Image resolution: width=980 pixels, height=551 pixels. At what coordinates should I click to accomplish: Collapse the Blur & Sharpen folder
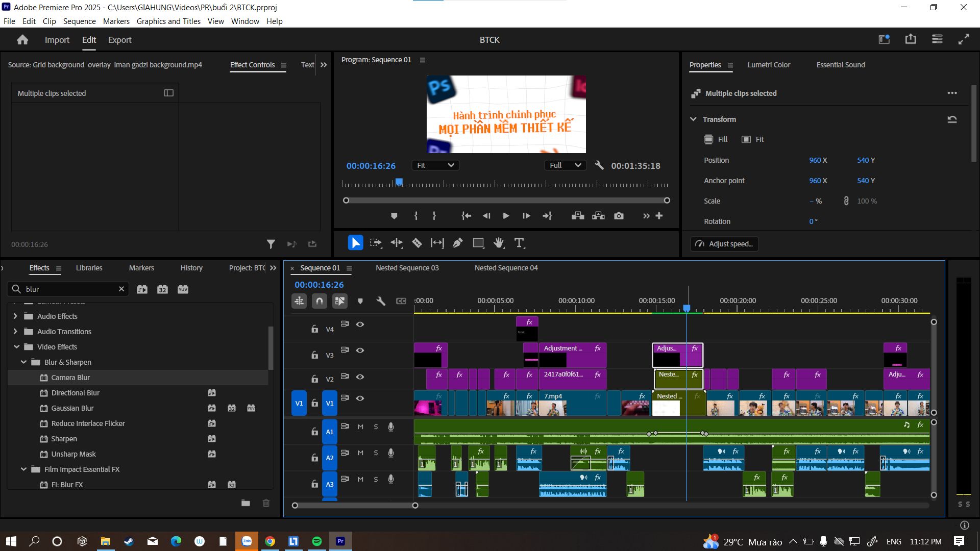point(23,362)
